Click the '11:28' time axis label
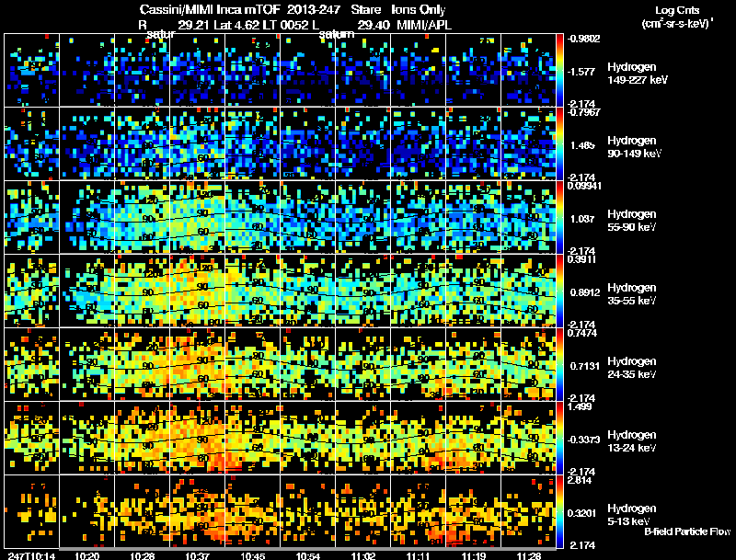736x560 pixels. [529, 555]
